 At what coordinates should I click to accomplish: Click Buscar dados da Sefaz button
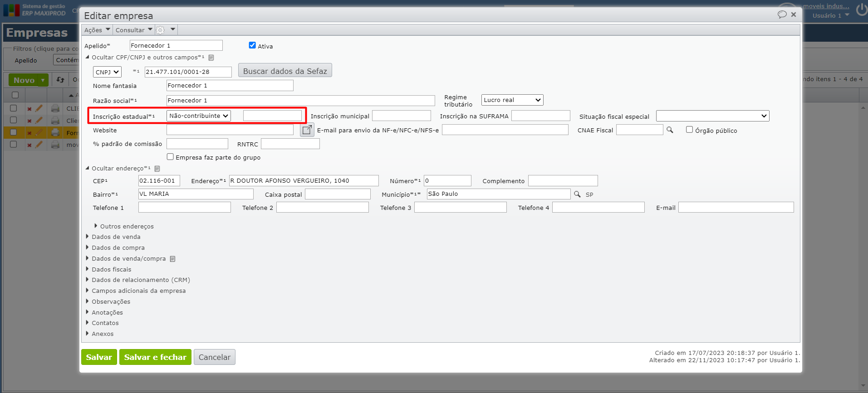click(285, 71)
